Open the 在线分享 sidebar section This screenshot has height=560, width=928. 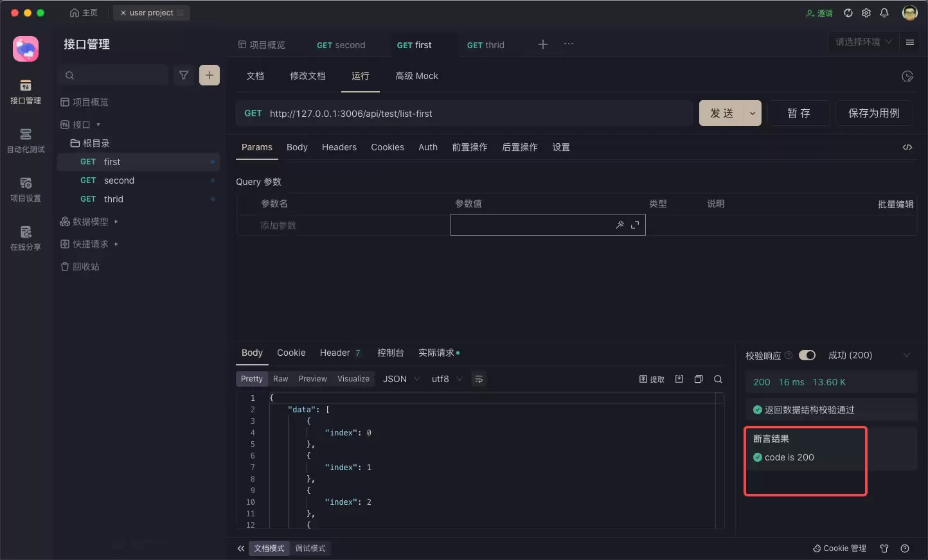click(26, 239)
